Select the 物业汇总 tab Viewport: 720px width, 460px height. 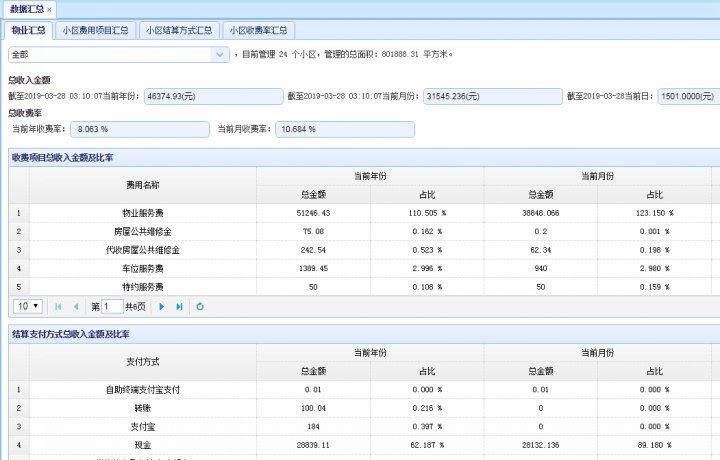28,31
